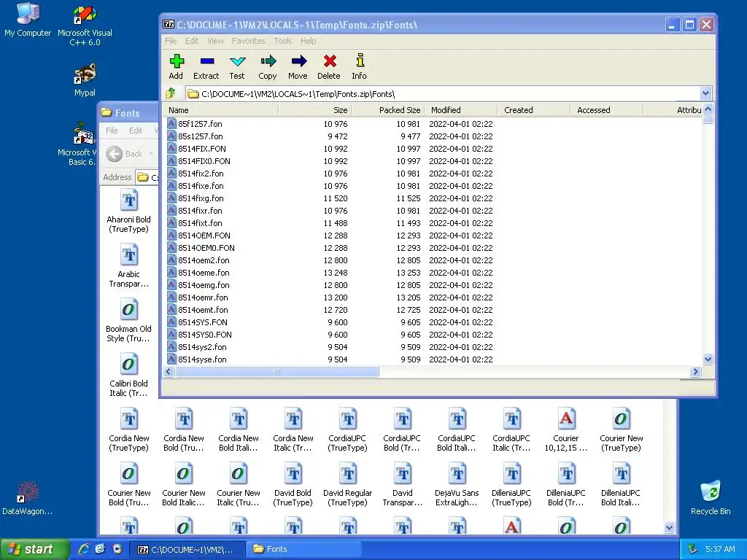The height and width of the screenshot is (560, 747).
Task: Select file 8514OEM.FON
Action: (204, 236)
